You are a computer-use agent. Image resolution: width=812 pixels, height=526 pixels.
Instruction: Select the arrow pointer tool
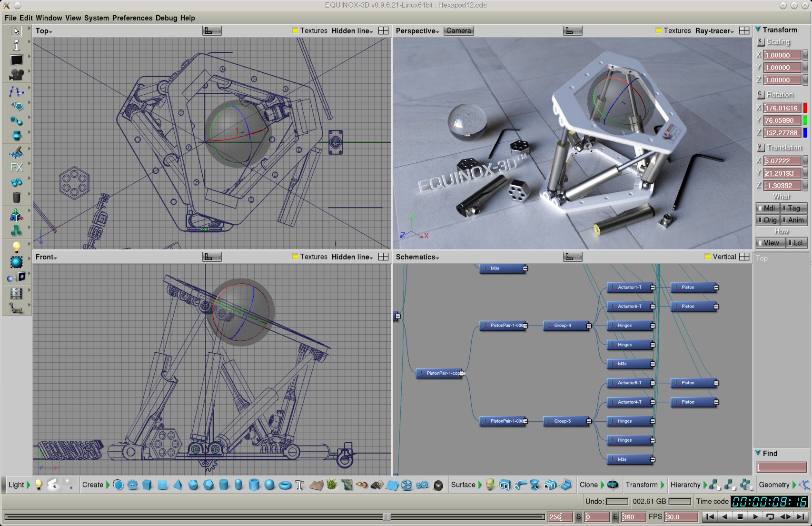point(17,31)
